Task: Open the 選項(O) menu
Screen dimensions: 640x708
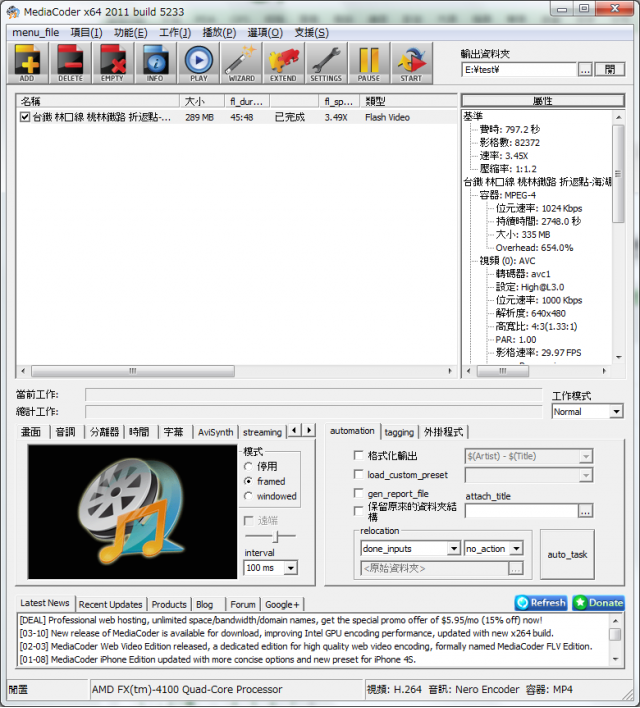Action: point(265,33)
